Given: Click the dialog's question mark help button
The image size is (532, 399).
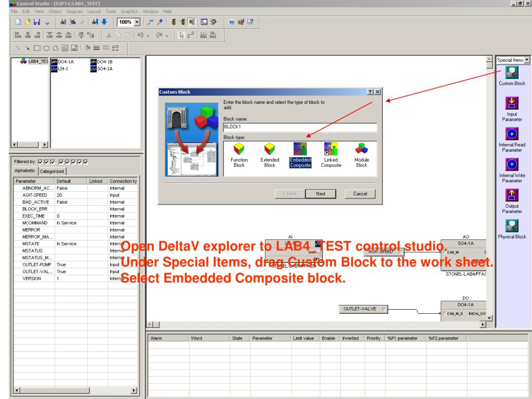Looking at the screenshot, I should coord(370,92).
